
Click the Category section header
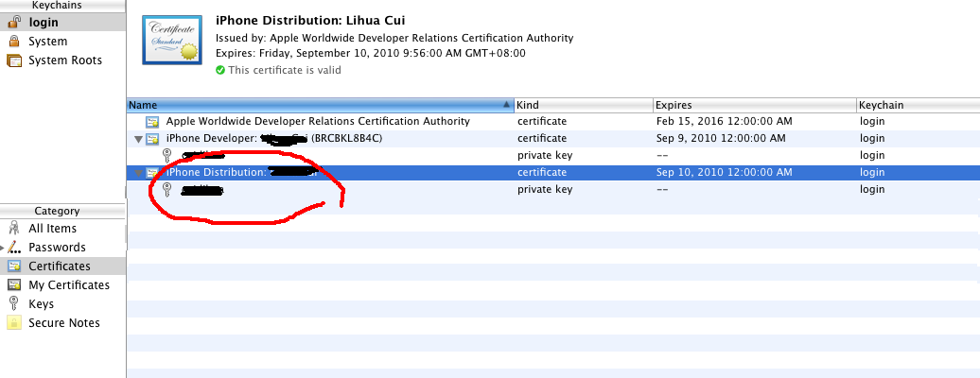[57, 211]
